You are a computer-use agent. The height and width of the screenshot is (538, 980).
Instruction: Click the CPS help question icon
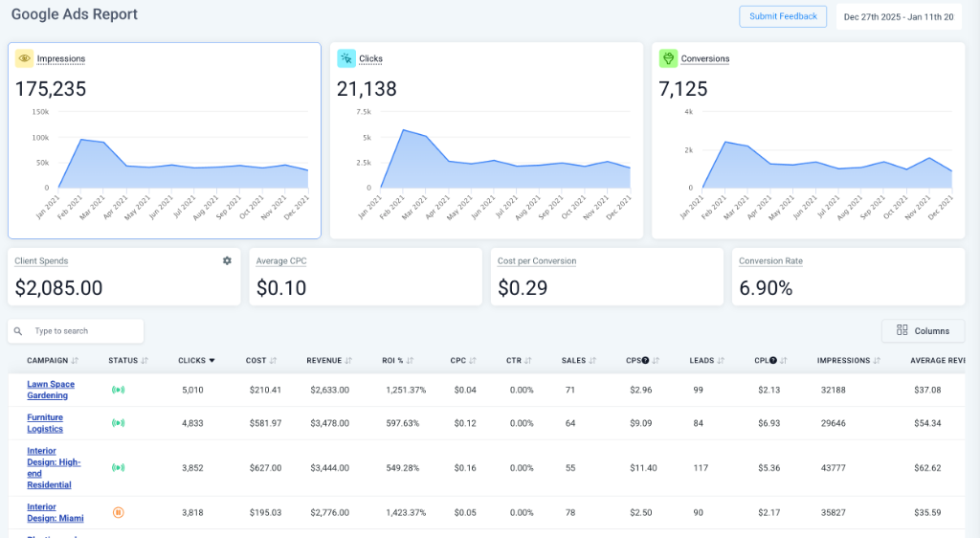click(646, 361)
